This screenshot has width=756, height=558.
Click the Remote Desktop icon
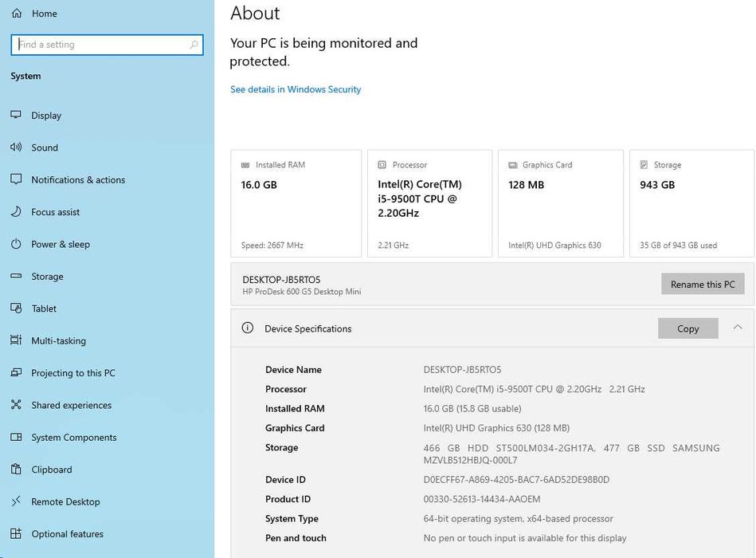16,501
